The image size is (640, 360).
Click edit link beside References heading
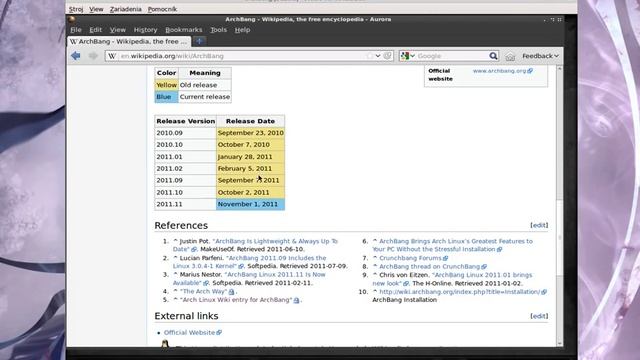coord(539,225)
